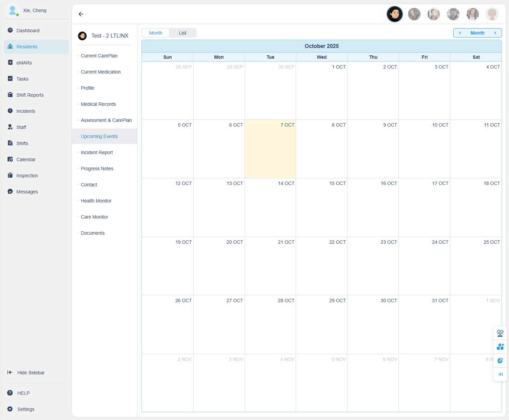The image size is (509, 420).
Task: Open the Settings gear icon
Action: click(10, 409)
